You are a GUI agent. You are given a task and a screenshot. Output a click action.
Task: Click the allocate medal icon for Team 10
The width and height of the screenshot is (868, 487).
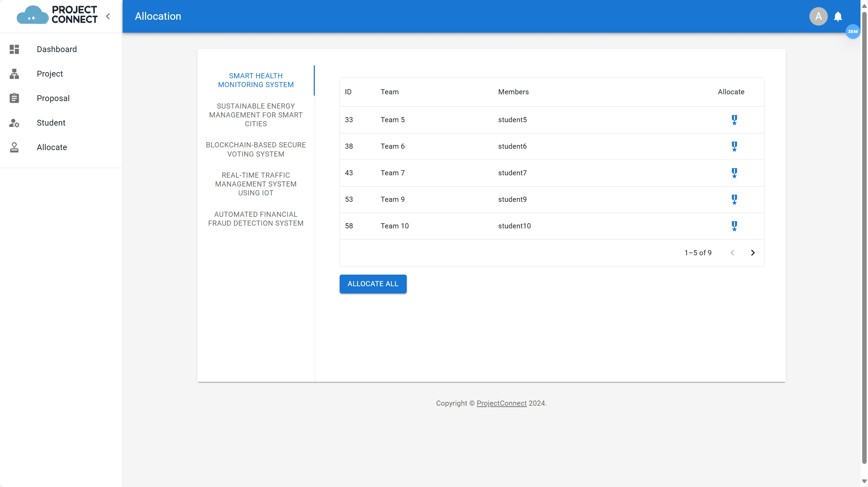pos(734,226)
